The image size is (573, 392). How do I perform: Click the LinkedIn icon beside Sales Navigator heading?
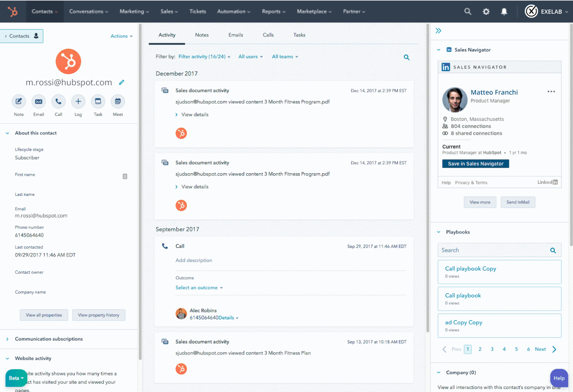(449, 50)
